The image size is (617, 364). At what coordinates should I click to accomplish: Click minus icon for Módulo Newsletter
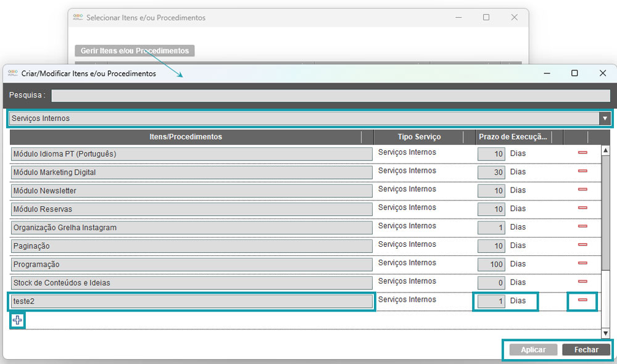coord(582,189)
